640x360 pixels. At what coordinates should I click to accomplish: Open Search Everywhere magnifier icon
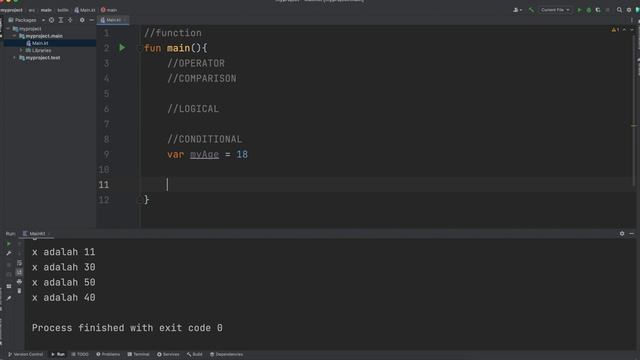tap(619, 10)
